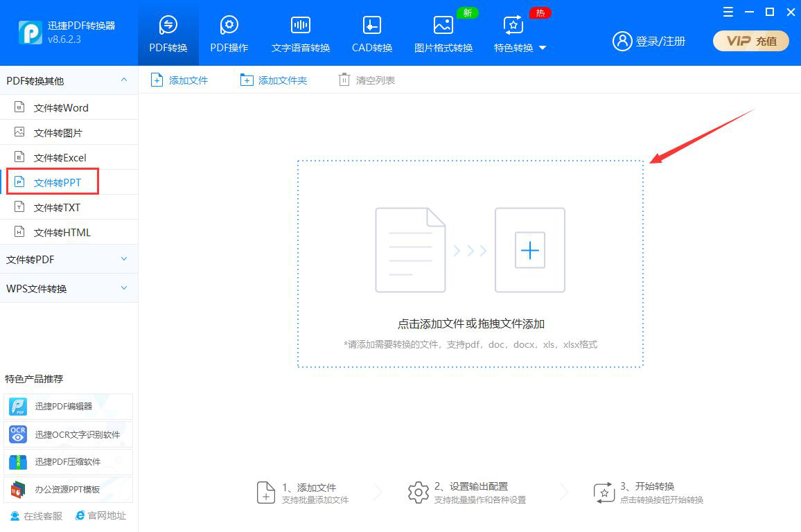Click the 清空列表 trash button
Screen dimensions: 801x532
tap(367, 80)
